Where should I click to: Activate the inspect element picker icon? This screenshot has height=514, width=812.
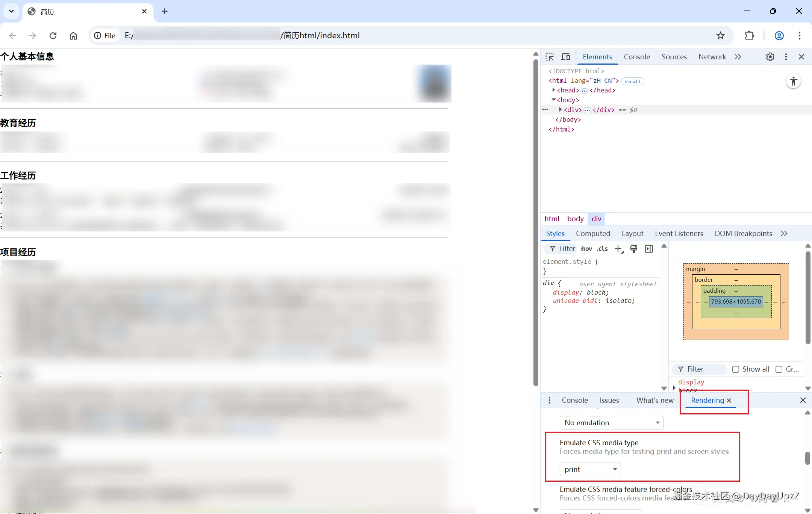tap(550, 57)
